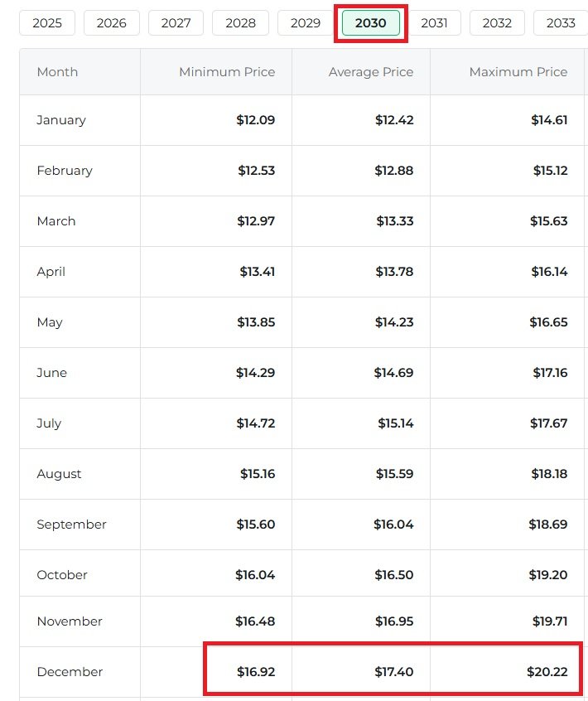588x701 pixels.
Task: View the 2032 forecast
Action: pos(497,23)
